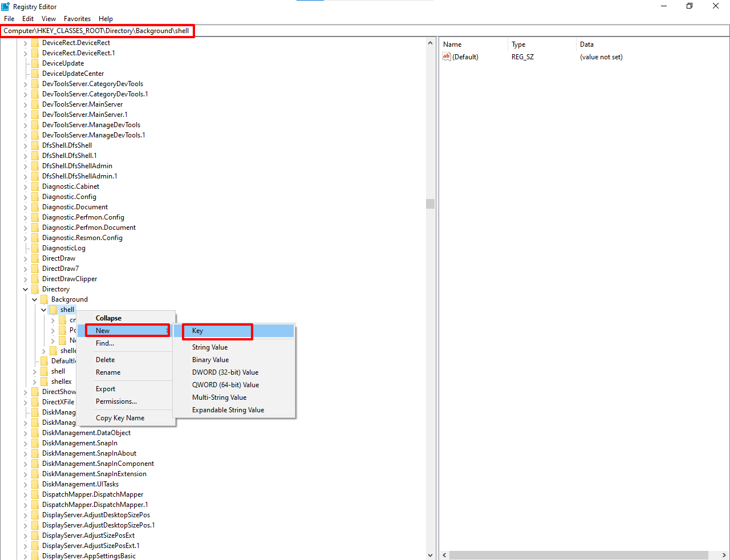Image resolution: width=730 pixels, height=560 pixels.
Task: Click the DisplayServer.AppSettingsBasic folder icon
Action: point(35,555)
